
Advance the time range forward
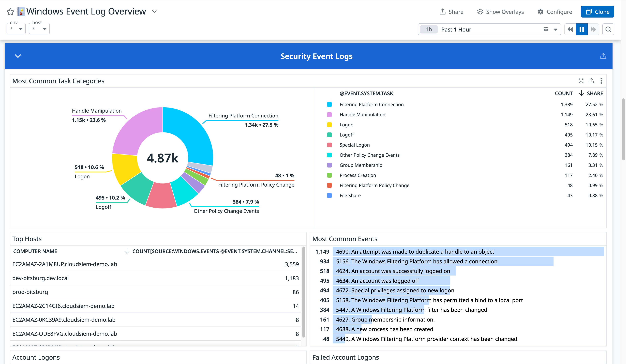593,29
